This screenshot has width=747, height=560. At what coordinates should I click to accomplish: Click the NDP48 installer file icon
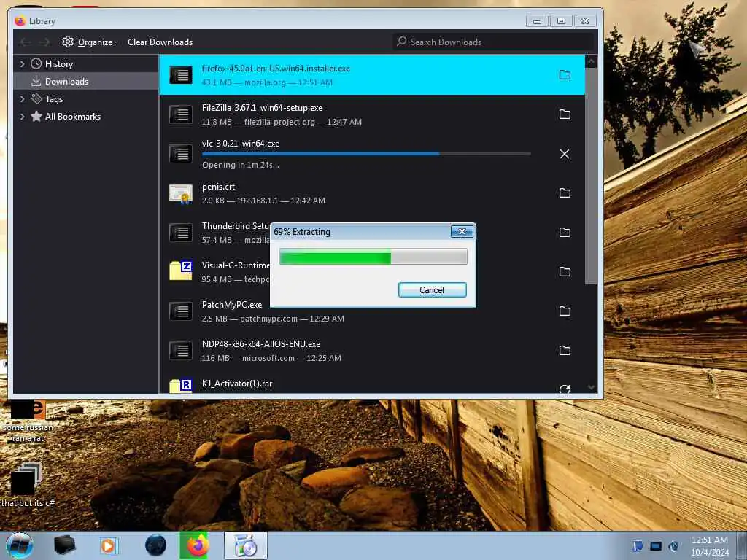pyautogui.click(x=181, y=351)
